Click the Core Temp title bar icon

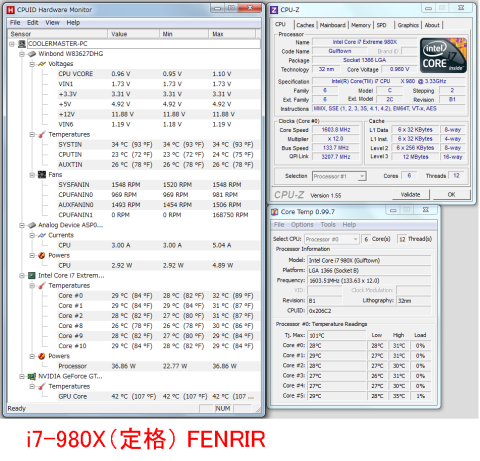point(274,212)
